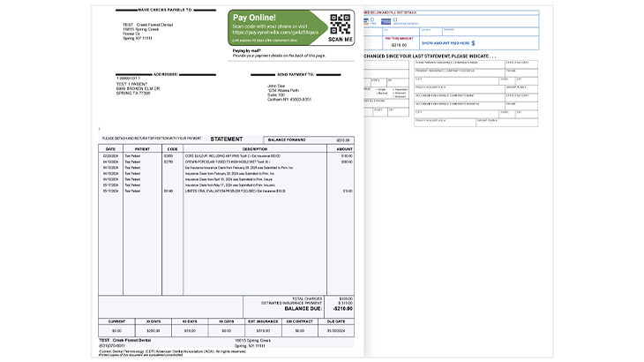Image resolution: width=644 pixels, height=362 pixels.
Task: Click the card signature field
Action: [x=490, y=32]
